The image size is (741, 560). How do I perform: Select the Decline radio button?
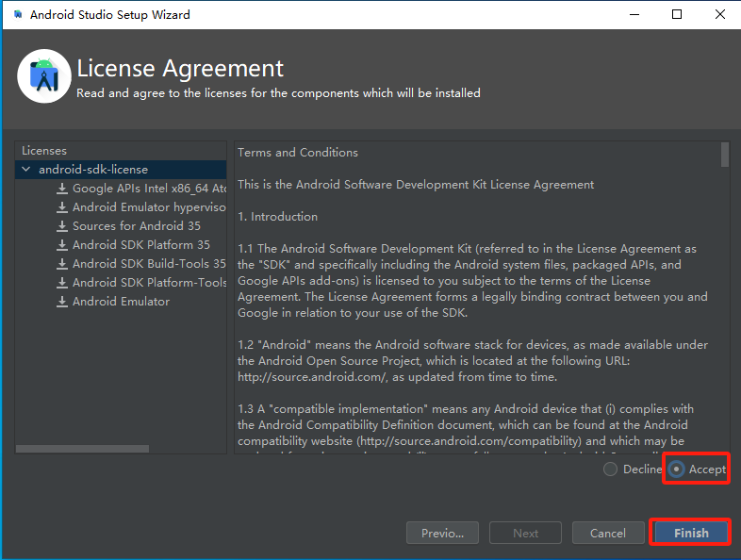pos(610,469)
